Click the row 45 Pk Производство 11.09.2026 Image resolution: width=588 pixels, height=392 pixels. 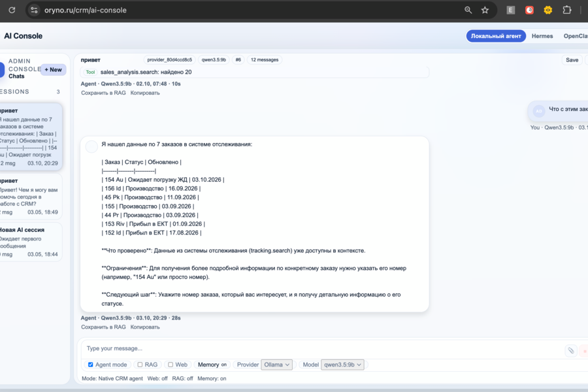point(150,197)
